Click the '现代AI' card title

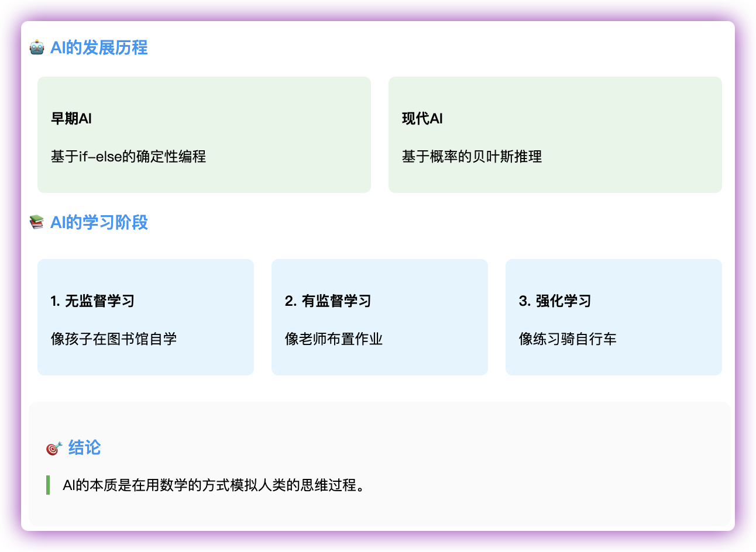click(x=422, y=119)
